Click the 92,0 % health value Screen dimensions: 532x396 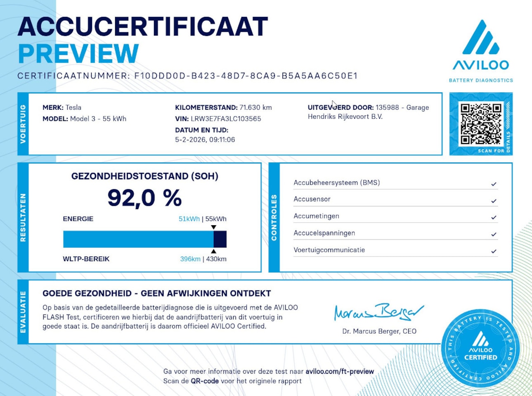(144, 198)
